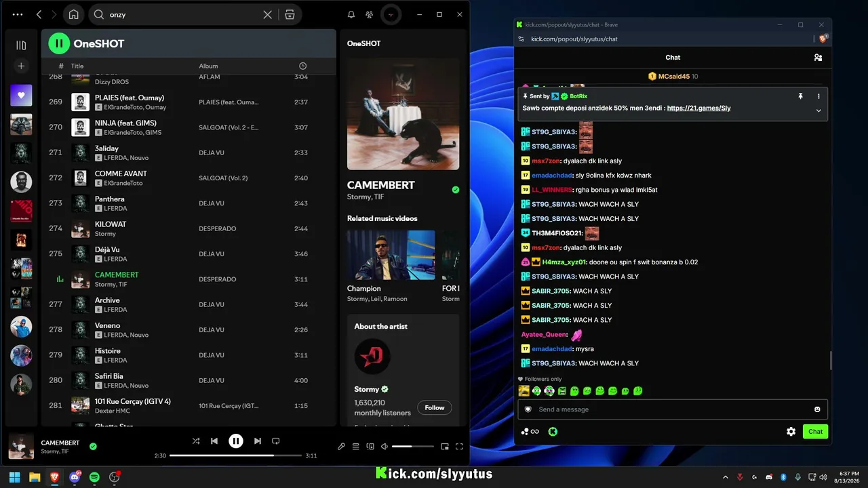Skip to next track
Image resolution: width=868 pixels, height=488 pixels.
(257, 441)
